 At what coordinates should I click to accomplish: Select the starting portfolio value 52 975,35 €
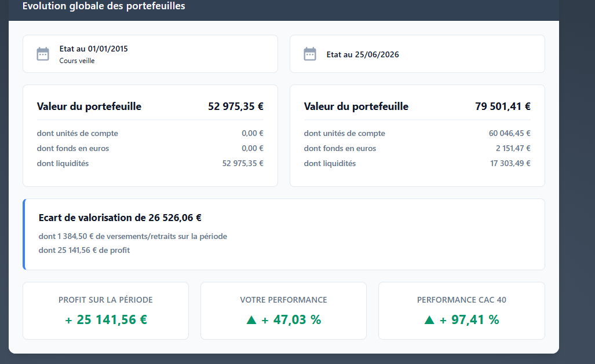[236, 106]
